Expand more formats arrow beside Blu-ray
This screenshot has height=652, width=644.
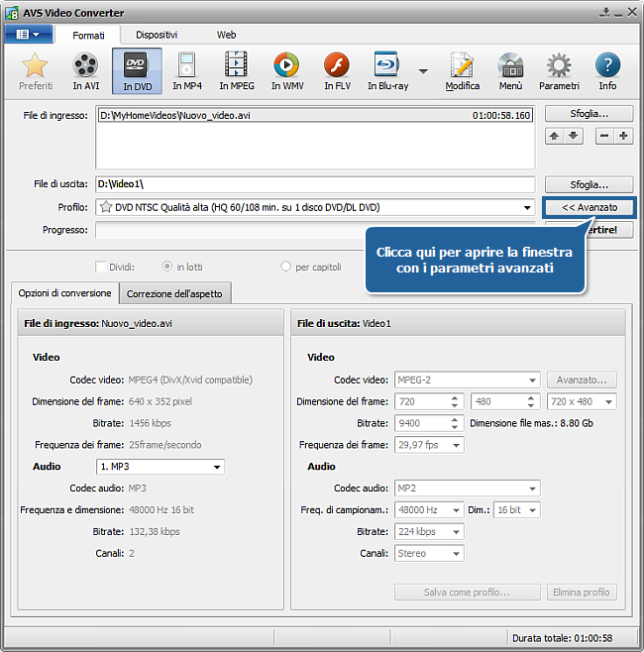coord(423,71)
